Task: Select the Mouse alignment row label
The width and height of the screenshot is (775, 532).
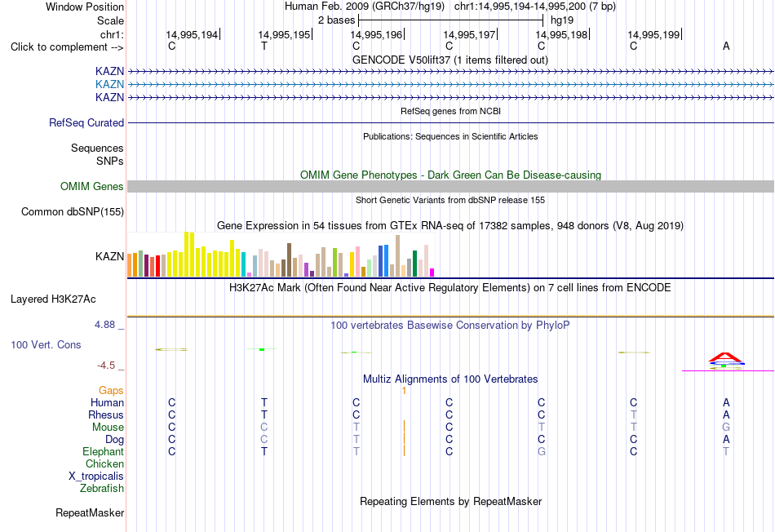Action: 108,428
